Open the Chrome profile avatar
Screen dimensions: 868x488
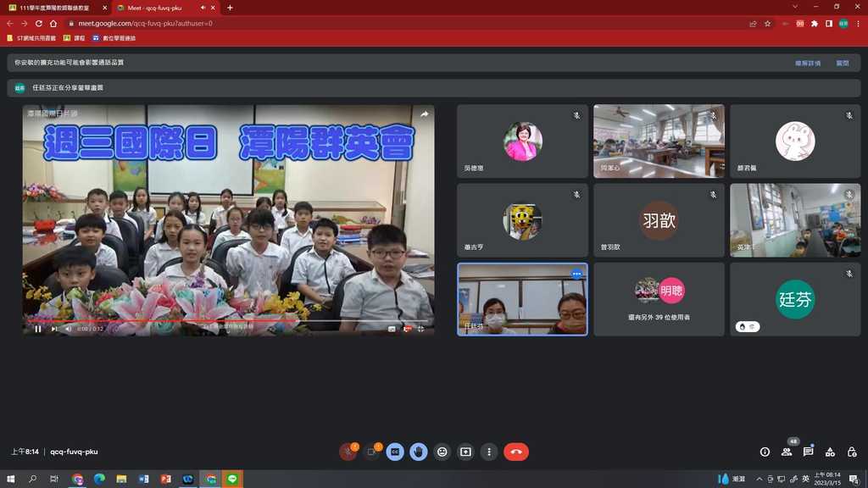(843, 23)
